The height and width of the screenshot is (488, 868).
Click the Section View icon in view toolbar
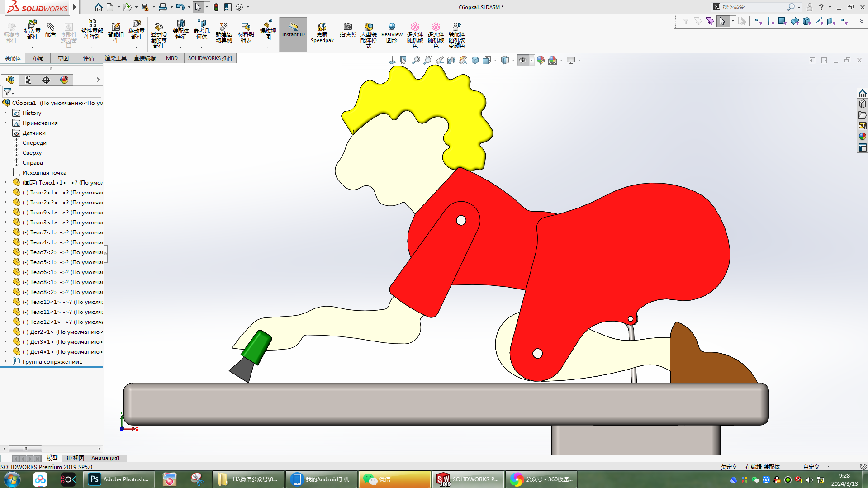point(451,60)
